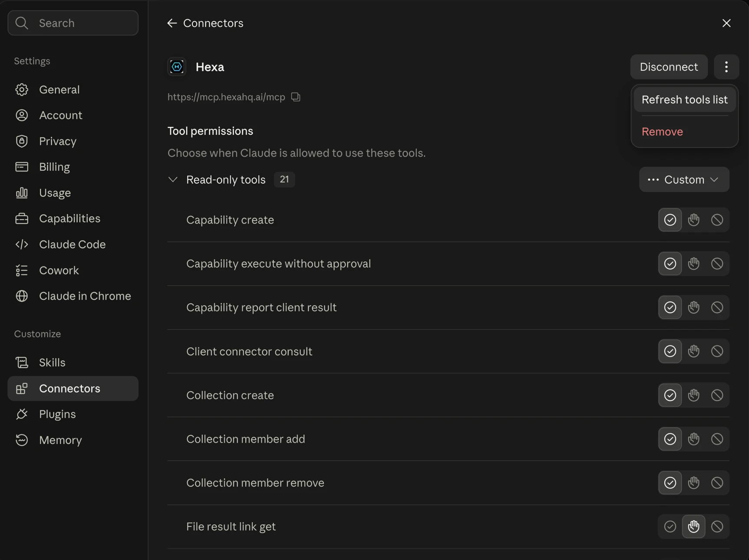
Task: Open General settings gear icon
Action: (x=22, y=89)
